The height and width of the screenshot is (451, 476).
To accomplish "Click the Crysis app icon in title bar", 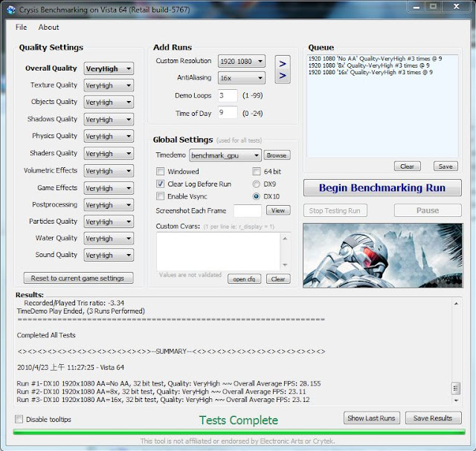I will click(11, 10).
